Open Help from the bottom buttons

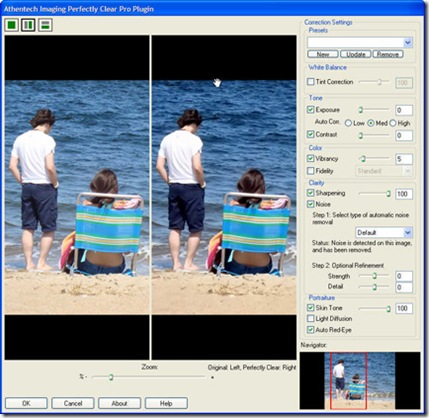point(166,404)
